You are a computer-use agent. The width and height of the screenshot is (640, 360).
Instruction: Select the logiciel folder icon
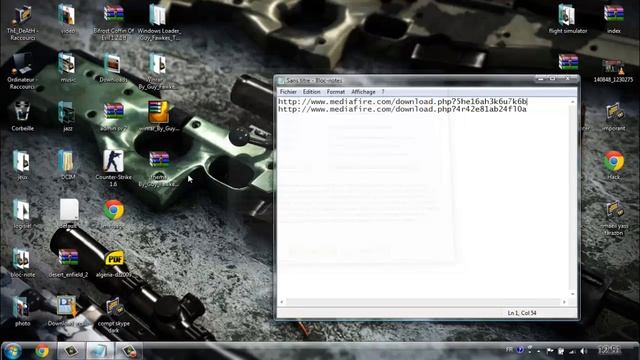[22, 214]
